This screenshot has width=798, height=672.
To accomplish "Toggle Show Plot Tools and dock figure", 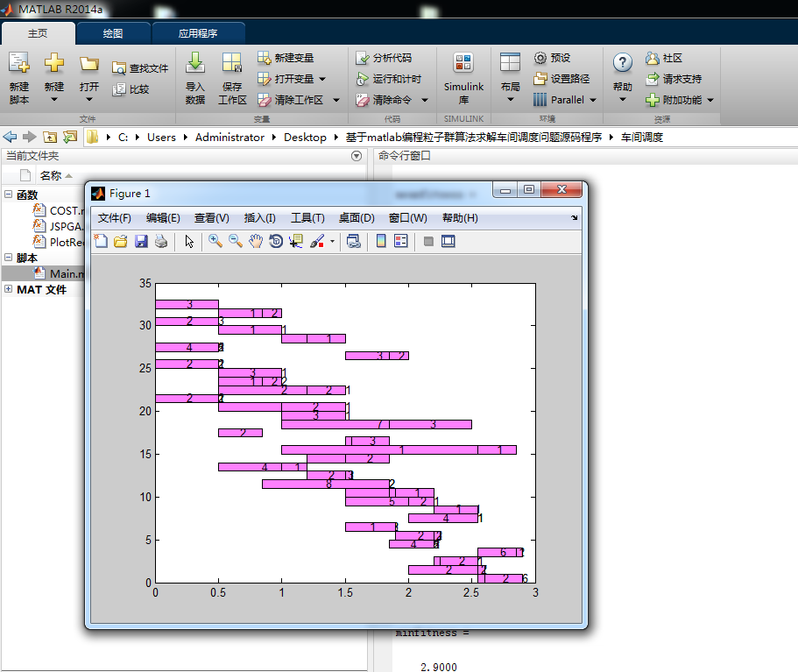I will [x=448, y=241].
